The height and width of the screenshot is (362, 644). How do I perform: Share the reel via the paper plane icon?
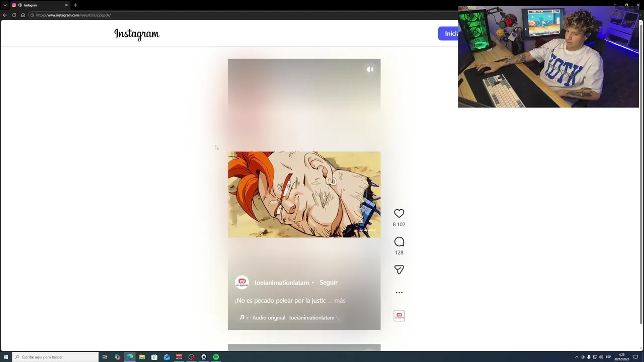[399, 270]
